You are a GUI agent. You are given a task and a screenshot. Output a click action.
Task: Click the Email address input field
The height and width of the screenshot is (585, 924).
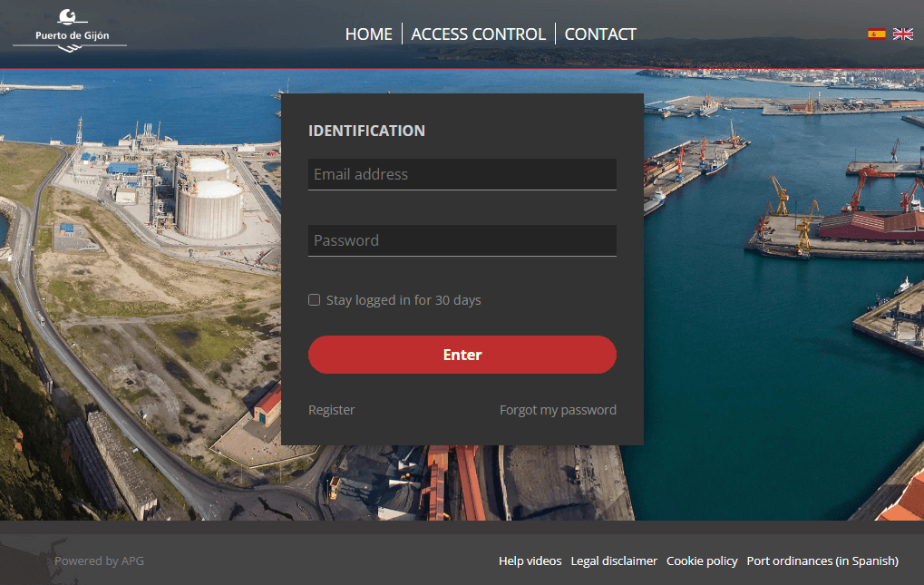pos(462,174)
